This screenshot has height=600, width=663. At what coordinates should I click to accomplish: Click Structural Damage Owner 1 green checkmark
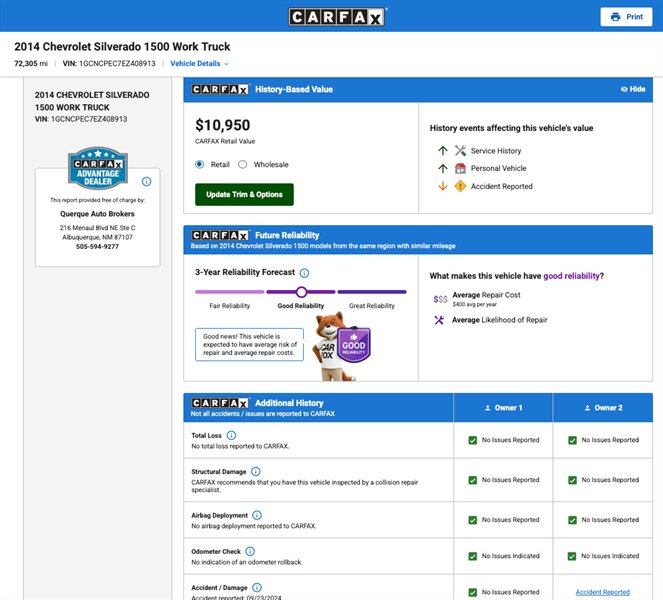pos(473,480)
